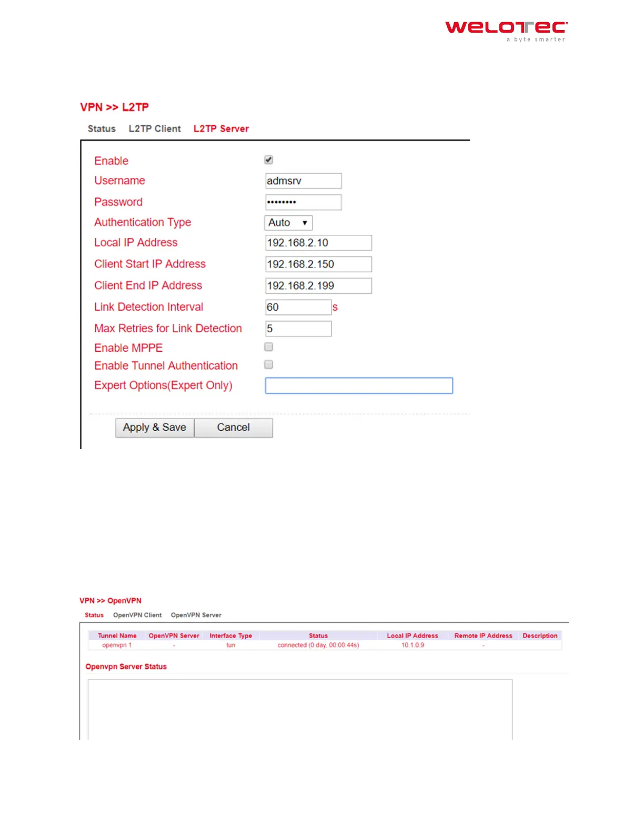The image size is (644, 834).
Task: Click the L2TP Local IP Address form label
Action: coord(136,243)
